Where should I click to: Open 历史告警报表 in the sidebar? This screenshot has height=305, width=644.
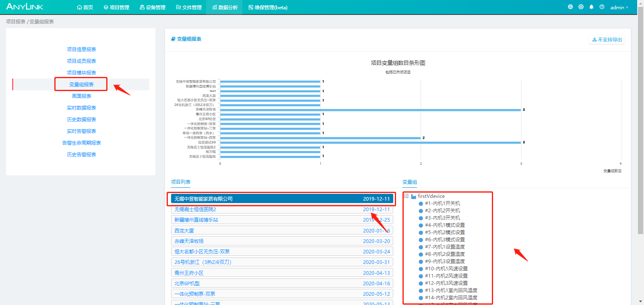(81, 154)
